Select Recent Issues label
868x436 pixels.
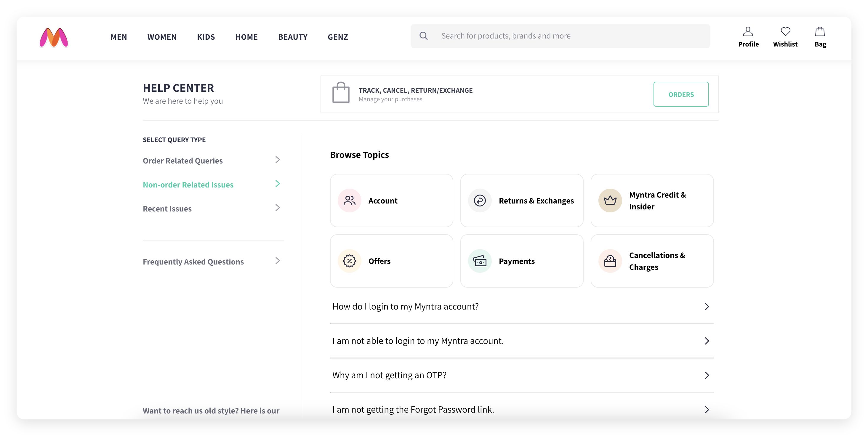coord(167,209)
